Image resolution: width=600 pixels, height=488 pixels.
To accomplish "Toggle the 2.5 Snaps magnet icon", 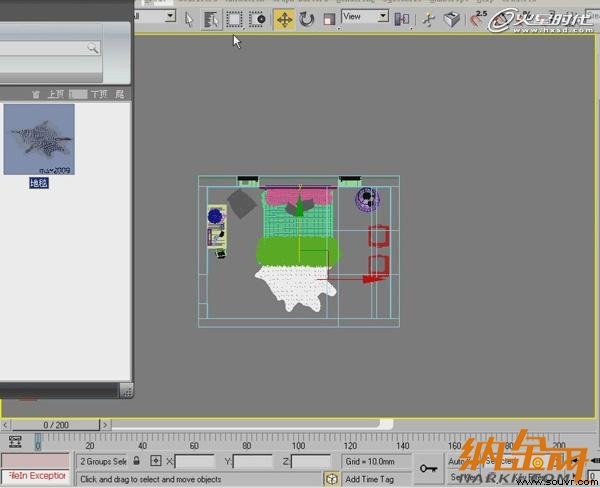I will coord(478,18).
